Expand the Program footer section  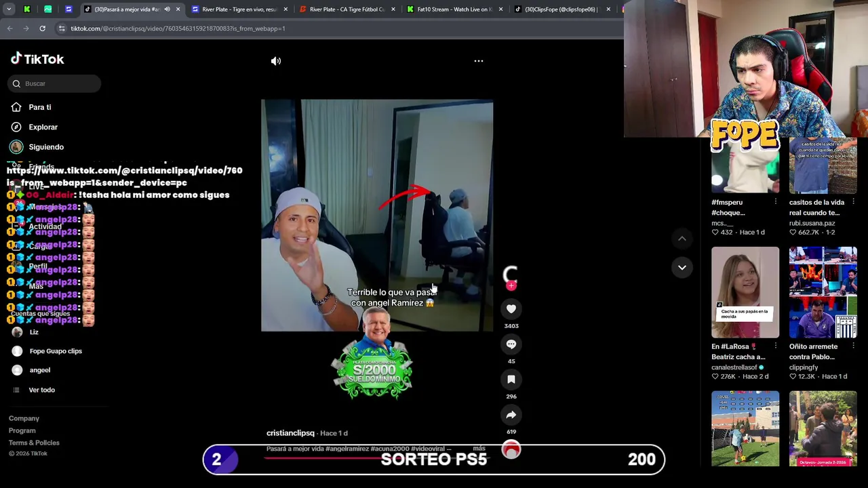[22, 430]
